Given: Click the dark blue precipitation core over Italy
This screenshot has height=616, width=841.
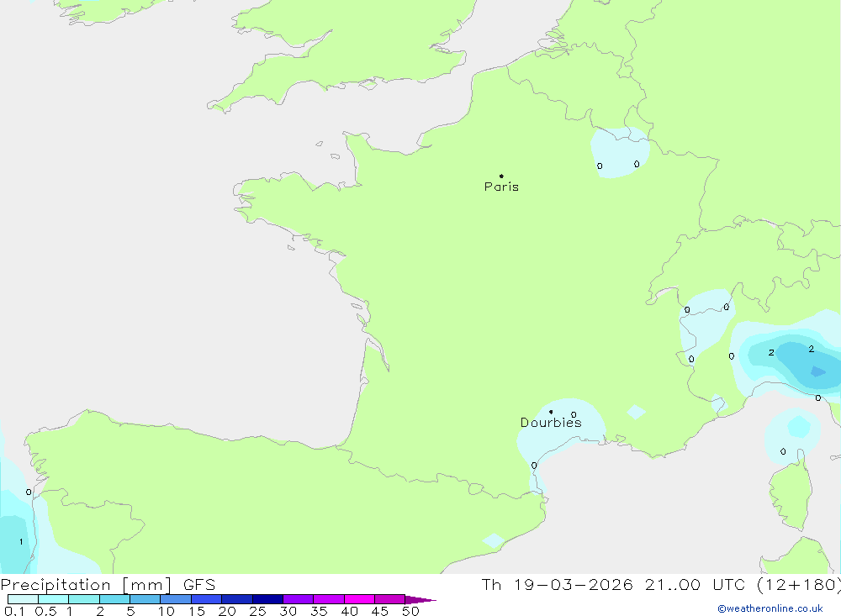Looking at the screenshot, I should pyautogui.click(x=818, y=371).
